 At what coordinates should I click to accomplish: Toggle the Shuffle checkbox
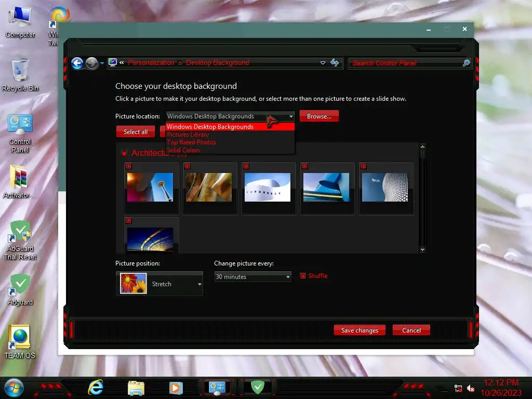tap(303, 276)
